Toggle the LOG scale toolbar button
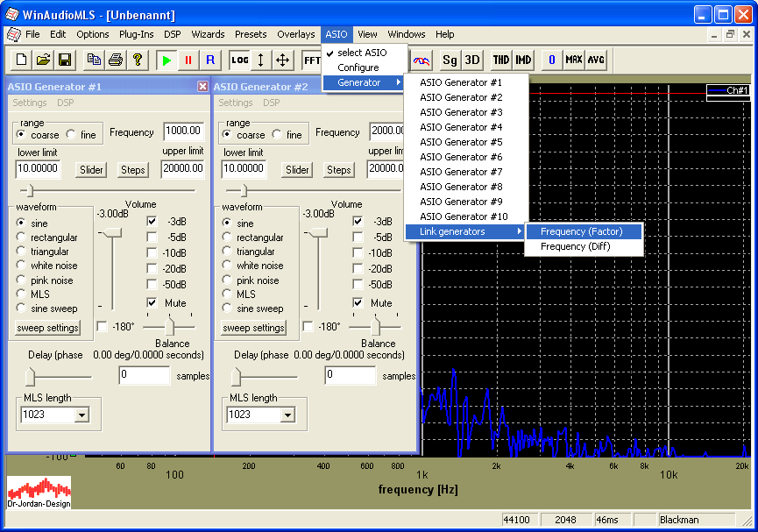Image resolution: width=758 pixels, height=532 pixels. 239,60
